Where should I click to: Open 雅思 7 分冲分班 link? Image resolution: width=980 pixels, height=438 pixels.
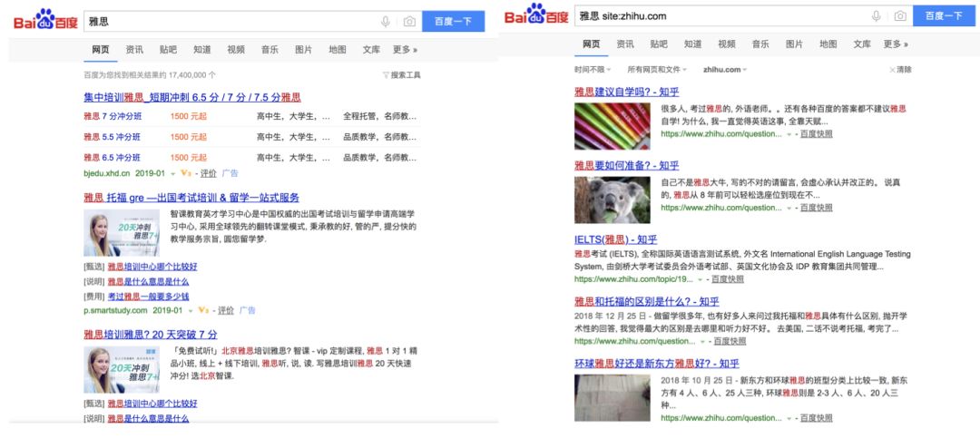[113, 116]
